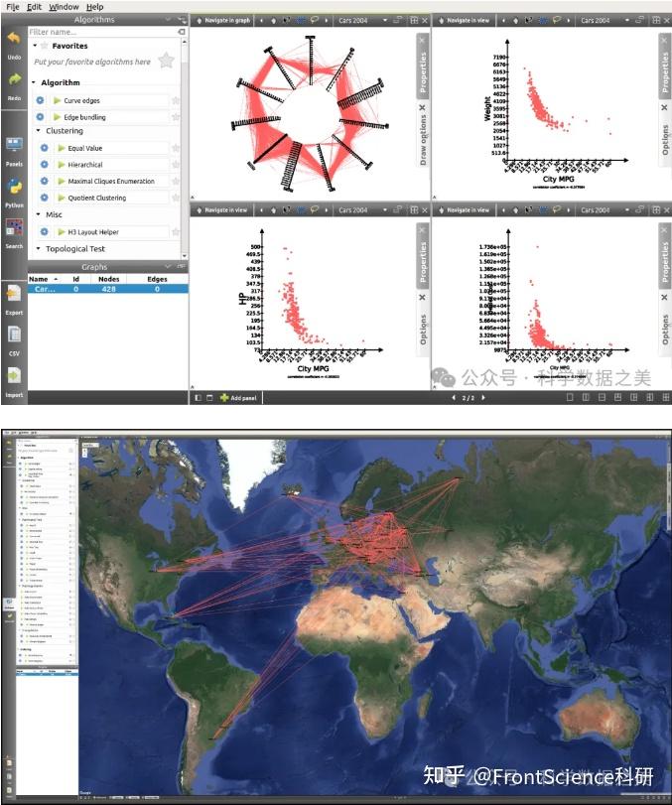Run Curve edges with its green play arrow
Image resolution: width=672 pixels, height=805 pixels.
pos(57,100)
